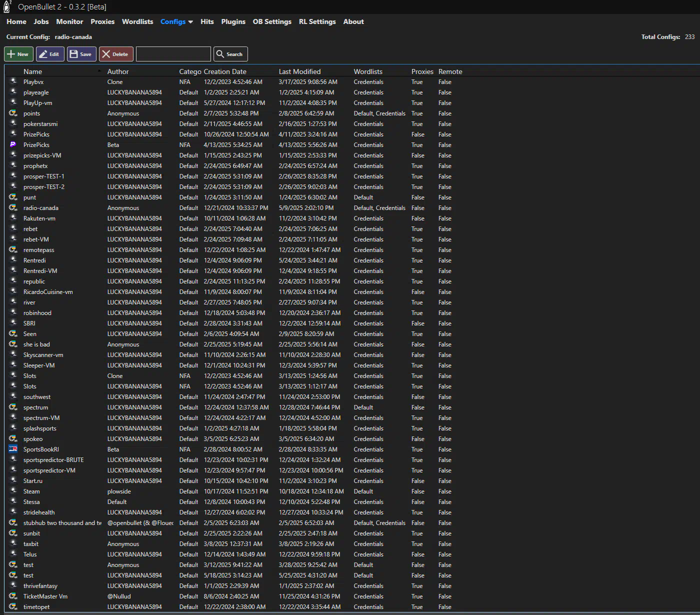
Task: Click the icon beside Seen config
Action: [x=13, y=333]
